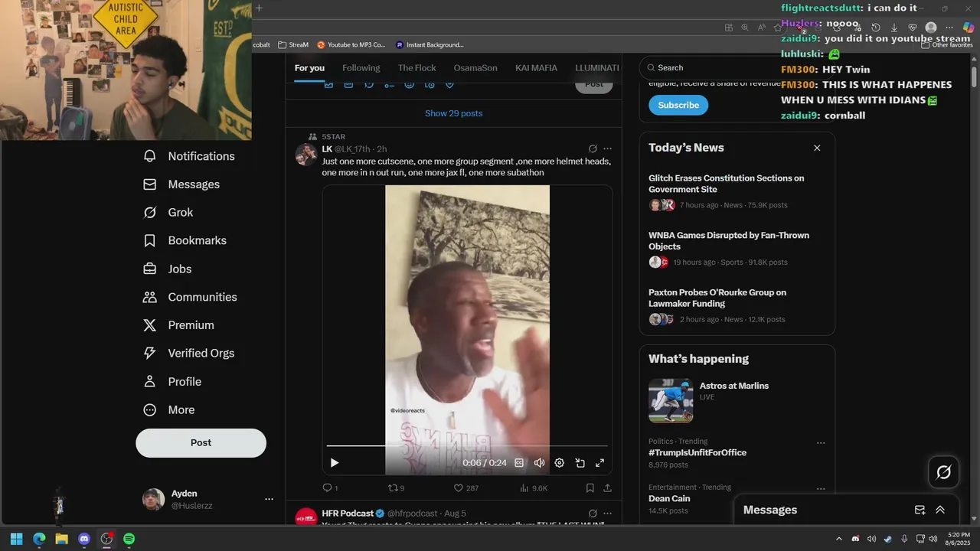
Task: Open the OsamaSon timeline tab
Action: (475, 68)
